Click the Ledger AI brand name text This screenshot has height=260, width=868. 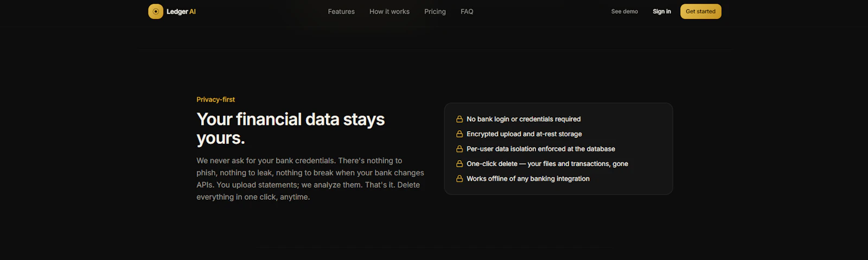181,11
